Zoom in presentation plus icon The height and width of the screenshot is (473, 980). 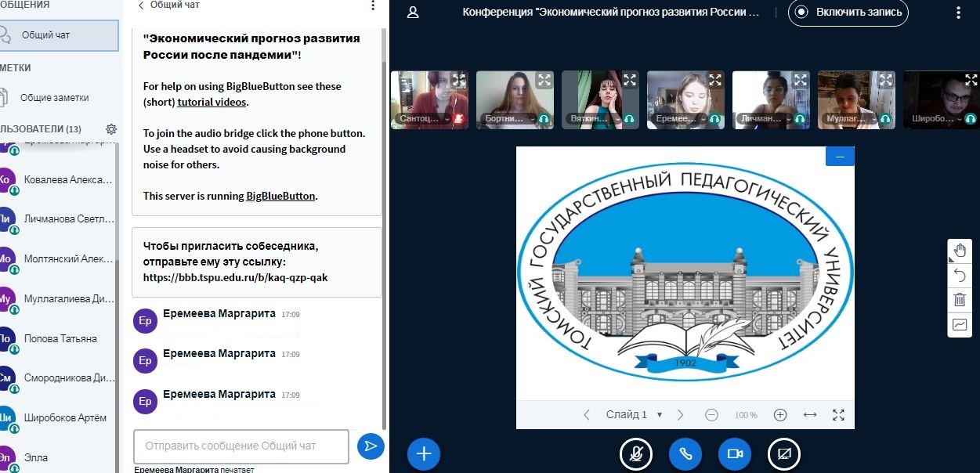[780, 415]
